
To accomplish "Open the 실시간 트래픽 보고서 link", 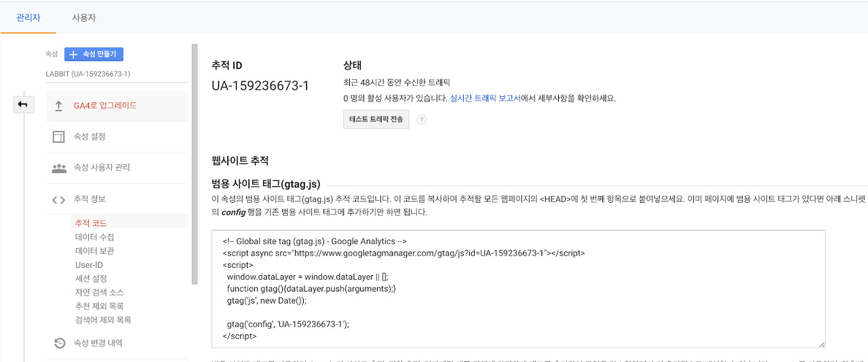I will click(x=485, y=98).
